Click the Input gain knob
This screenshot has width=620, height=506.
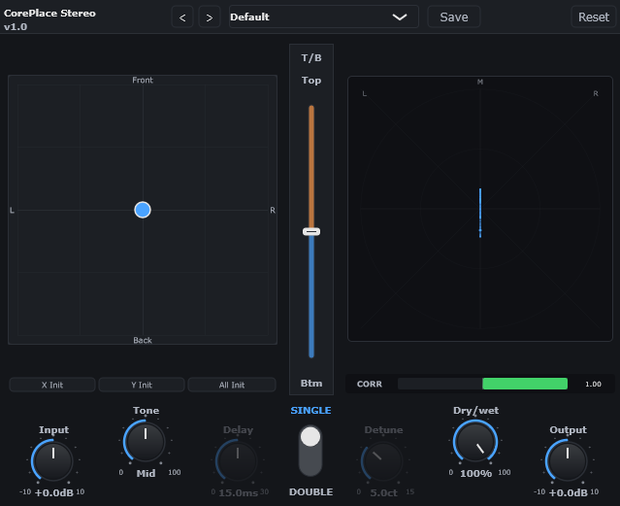click(x=53, y=461)
